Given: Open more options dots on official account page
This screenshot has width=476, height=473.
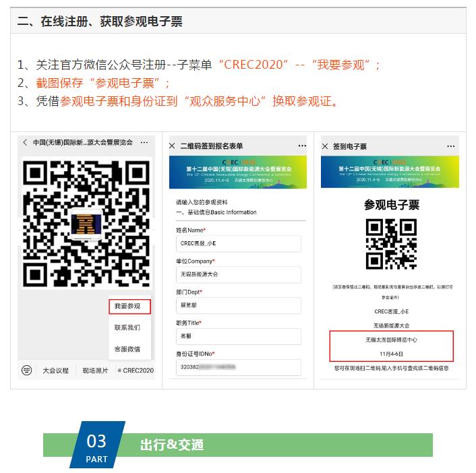Looking at the screenshot, I should (x=144, y=142).
